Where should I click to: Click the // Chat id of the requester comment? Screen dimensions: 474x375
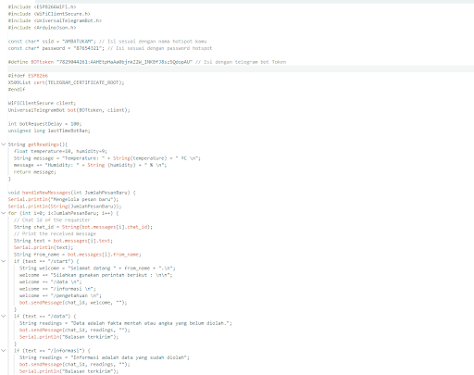tap(52, 220)
